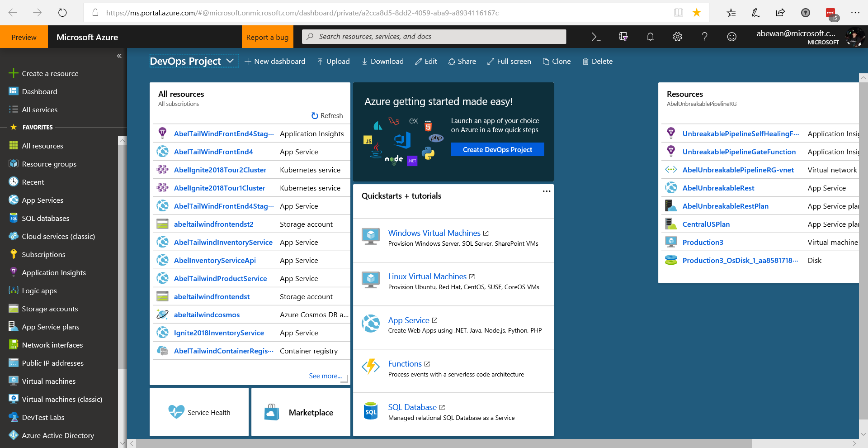The width and height of the screenshot is (868, 448).
Task: Open the Production3 virtual machine resource
Action: click(x=703, y=242)
